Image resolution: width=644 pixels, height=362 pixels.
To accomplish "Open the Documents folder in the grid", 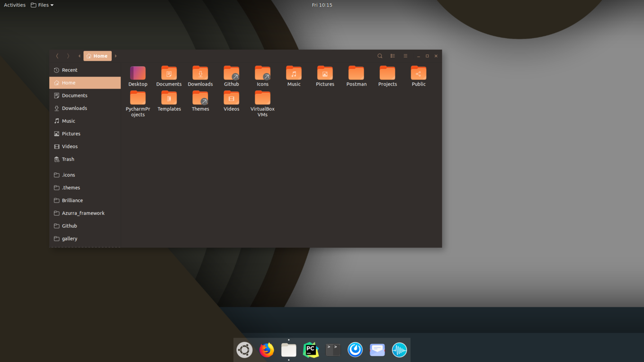I will coord(169,73).
